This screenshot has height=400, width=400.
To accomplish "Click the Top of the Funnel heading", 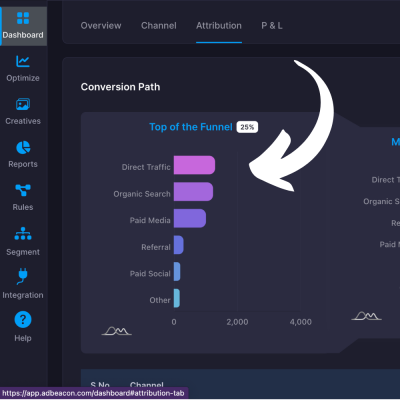I will tap(191, 127).
